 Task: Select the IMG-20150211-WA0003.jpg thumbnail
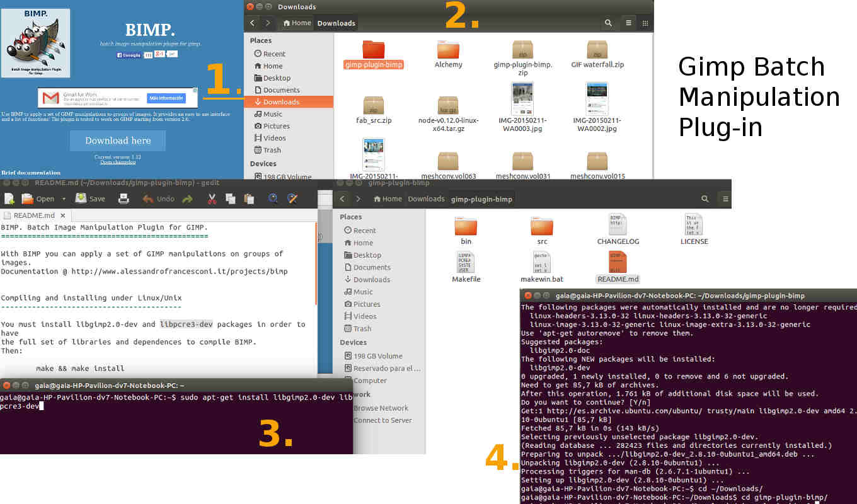tap(522, 108)
